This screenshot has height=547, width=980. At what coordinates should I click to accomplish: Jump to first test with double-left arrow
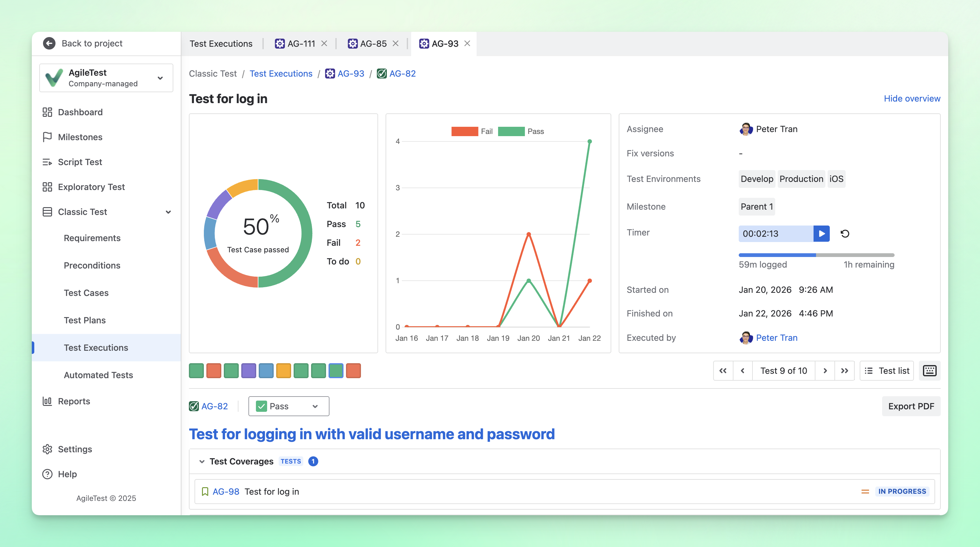tap(723, 371)
